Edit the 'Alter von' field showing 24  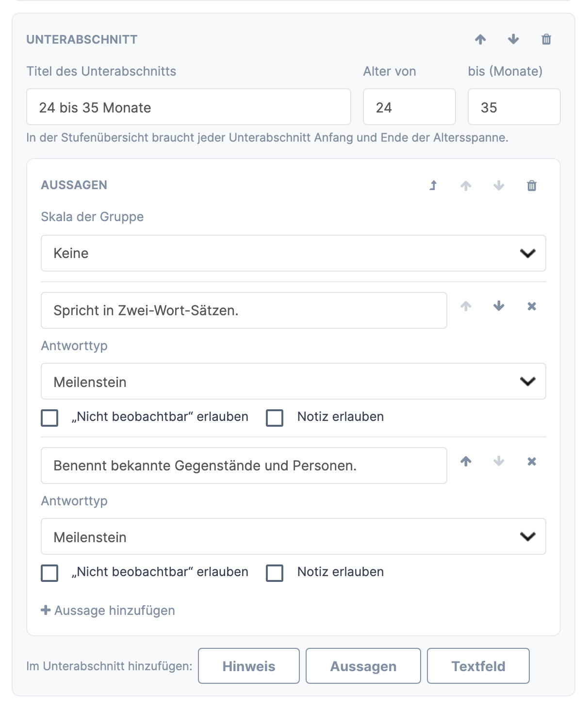click(409, 107)
